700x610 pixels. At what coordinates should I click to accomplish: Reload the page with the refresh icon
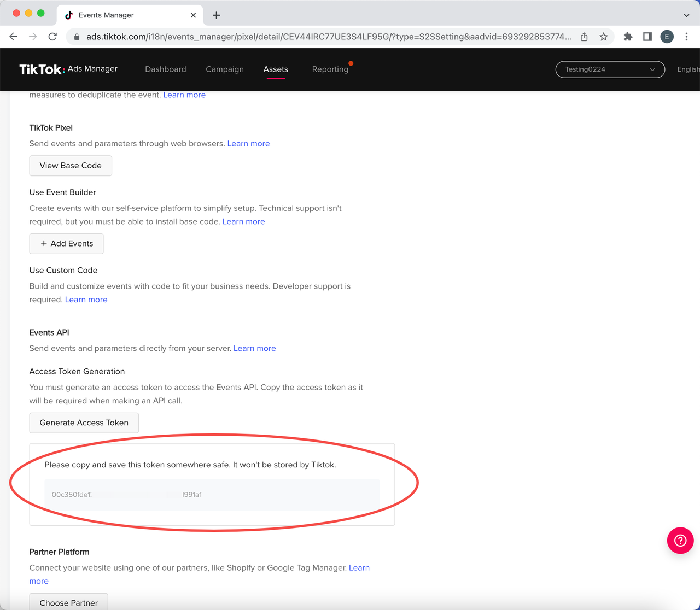pyautogui.click(x=52, y=37)
